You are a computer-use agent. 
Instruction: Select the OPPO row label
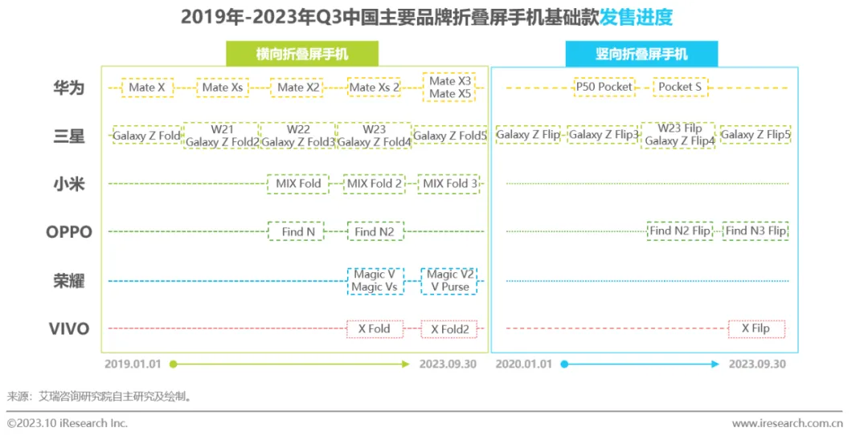tap(68, 232)
